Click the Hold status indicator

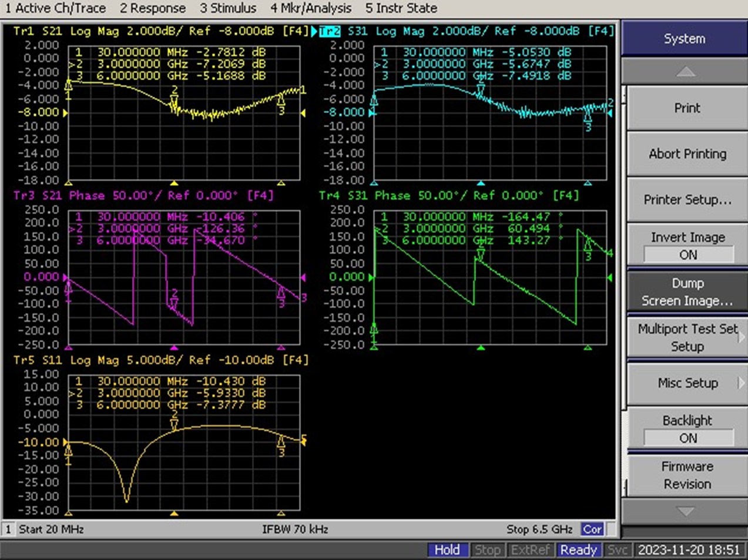coord(447,550)
